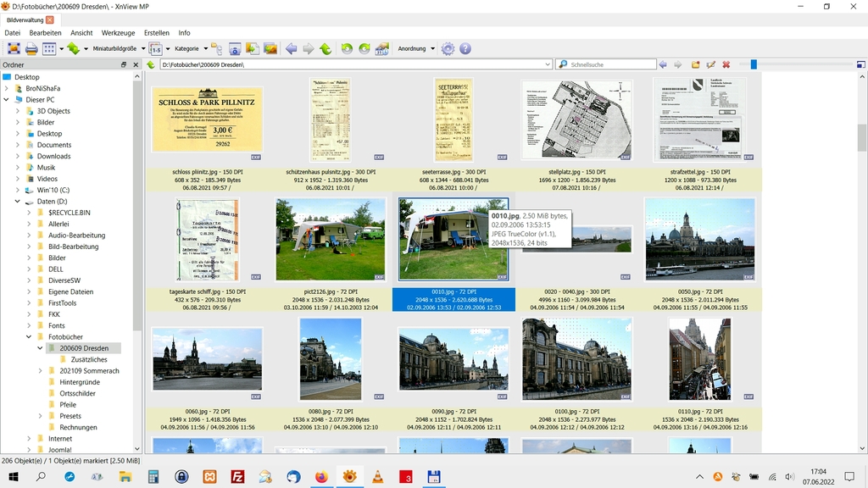The image size is (868, 488).
Task: Click the printer icon in the toolbar
Action: point(31,49)
